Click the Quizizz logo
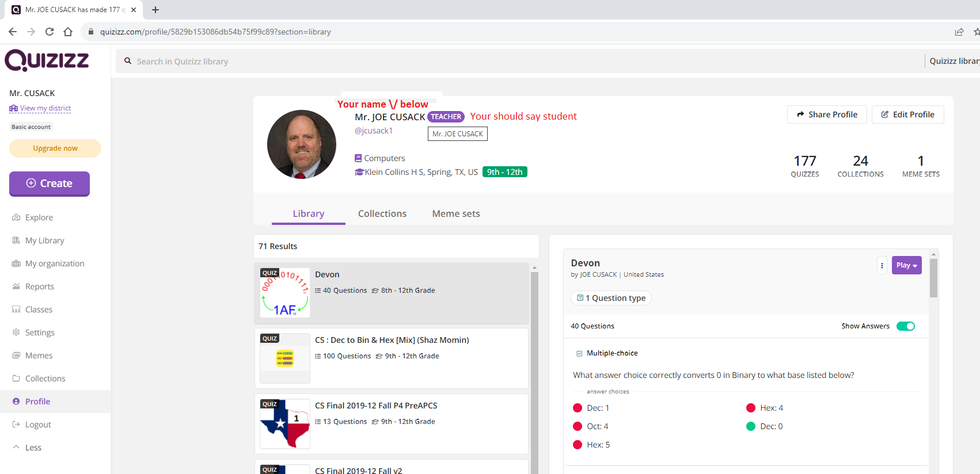The width and height of the screenshot is (980, 474). tap(47, 60)
